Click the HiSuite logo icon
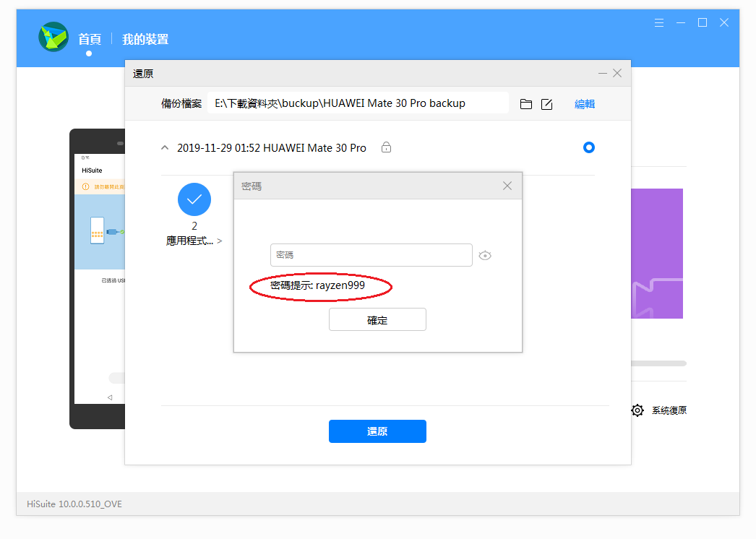Viewport: 756px width, 539px height. coord(53,37)
